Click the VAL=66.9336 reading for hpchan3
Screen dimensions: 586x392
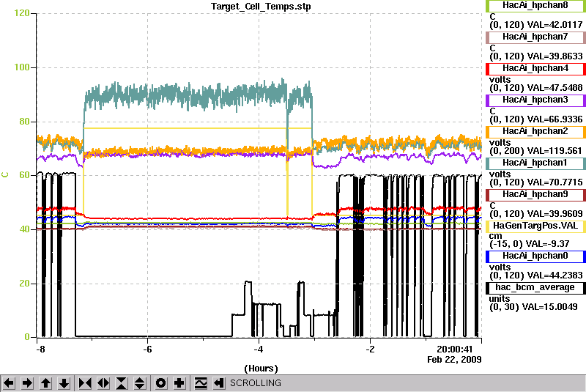(555, 119)
